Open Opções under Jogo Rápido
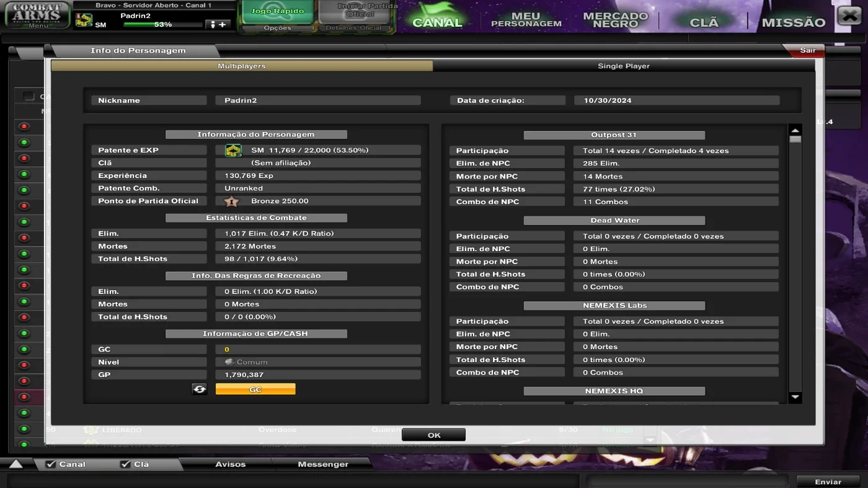 pyautogui.click(x=277, y=28)
